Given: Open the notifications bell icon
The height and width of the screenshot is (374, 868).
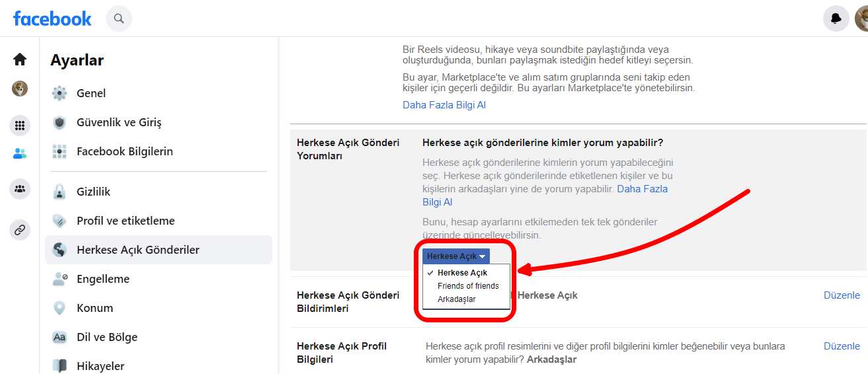Looking at the screenshot, I should (x=836, y=19).
